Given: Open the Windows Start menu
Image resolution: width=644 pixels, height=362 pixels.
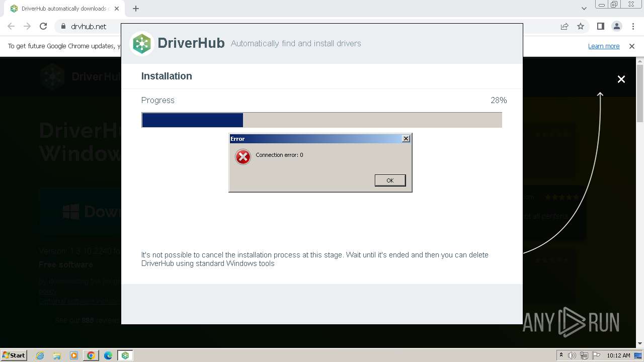Looking at the screenshot, I should (14, 355).
